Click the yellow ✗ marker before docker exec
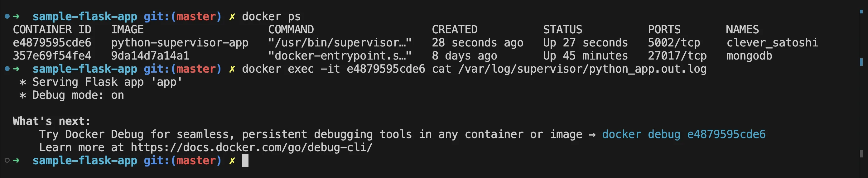868x178 pixels. (x=232, y=69)
